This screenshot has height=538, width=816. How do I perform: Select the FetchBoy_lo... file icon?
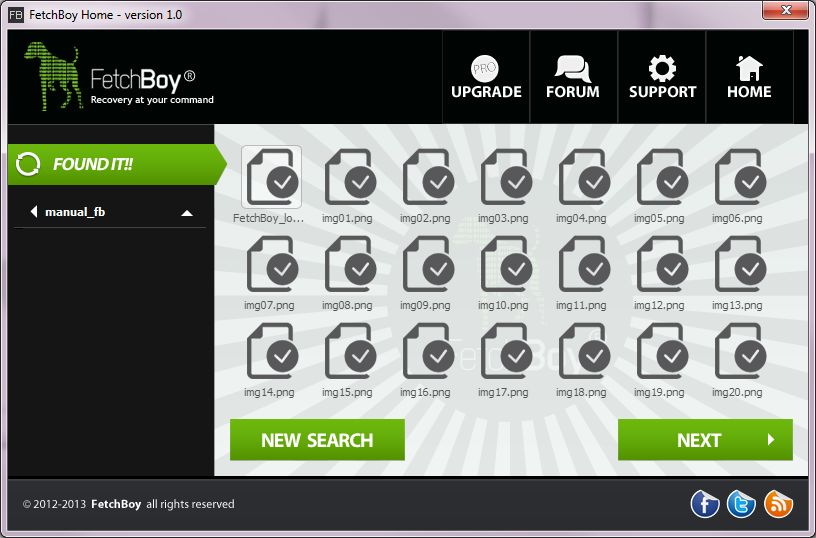(x=272, y=177)
